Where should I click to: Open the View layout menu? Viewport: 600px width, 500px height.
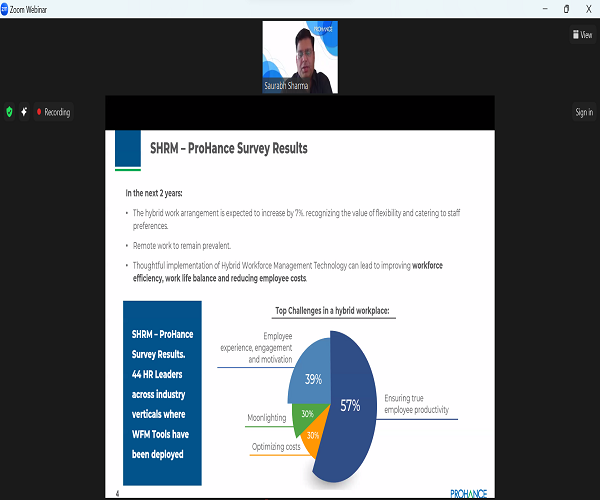pyautogui.click(x=582, y=35)
